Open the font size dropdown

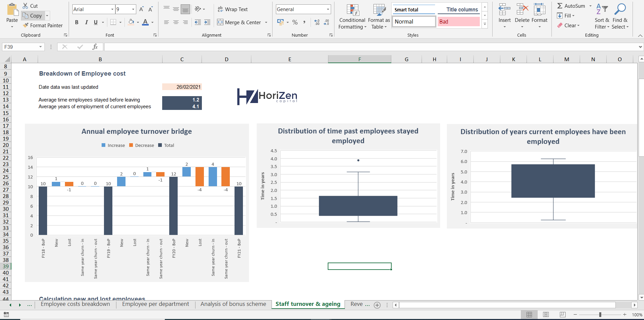[133, 9]
